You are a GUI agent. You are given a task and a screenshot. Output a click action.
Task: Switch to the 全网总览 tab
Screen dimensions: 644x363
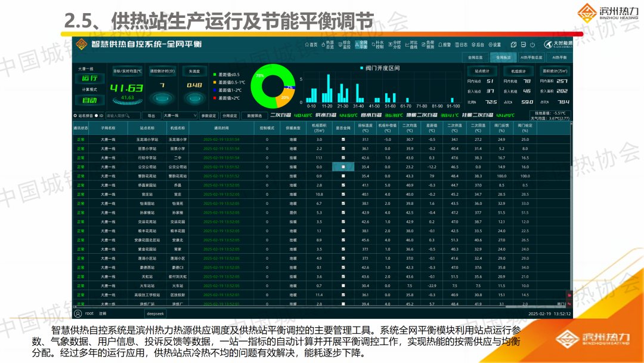pos(475,57)
